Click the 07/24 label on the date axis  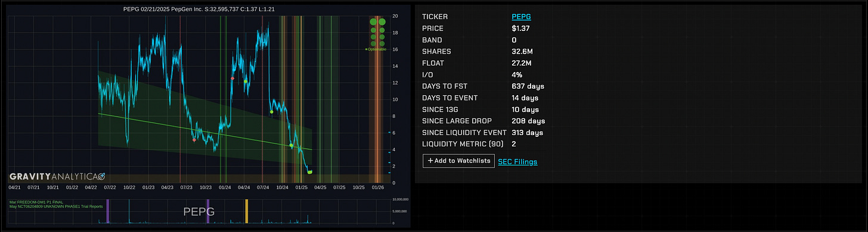point(263,187)
